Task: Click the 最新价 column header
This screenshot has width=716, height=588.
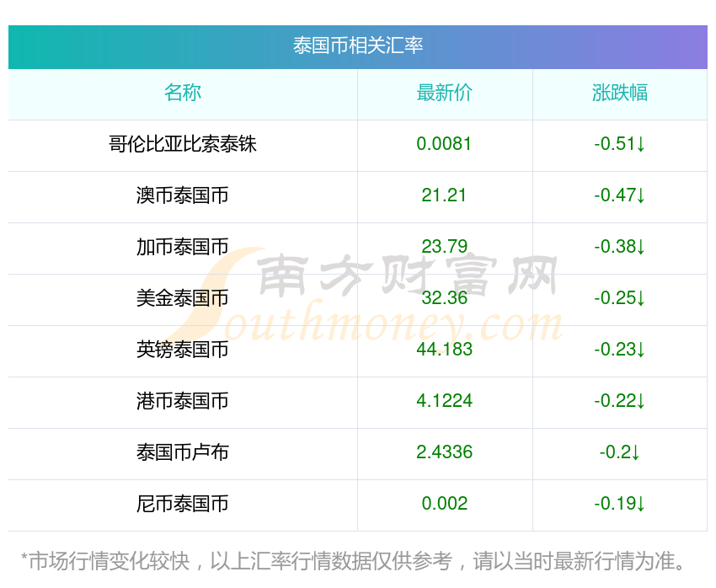Action: [444, 93]
